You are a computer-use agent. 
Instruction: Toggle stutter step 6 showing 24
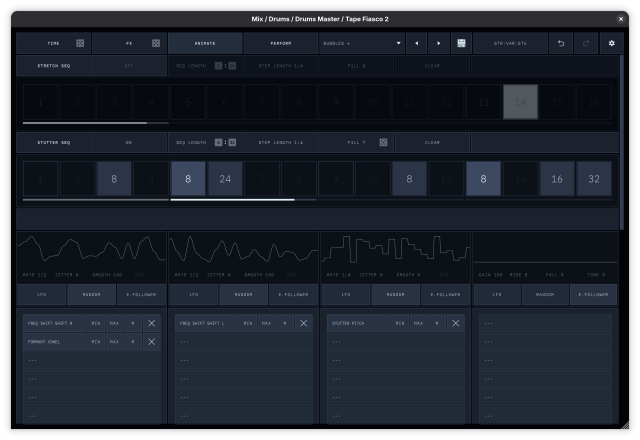point(225,179)
